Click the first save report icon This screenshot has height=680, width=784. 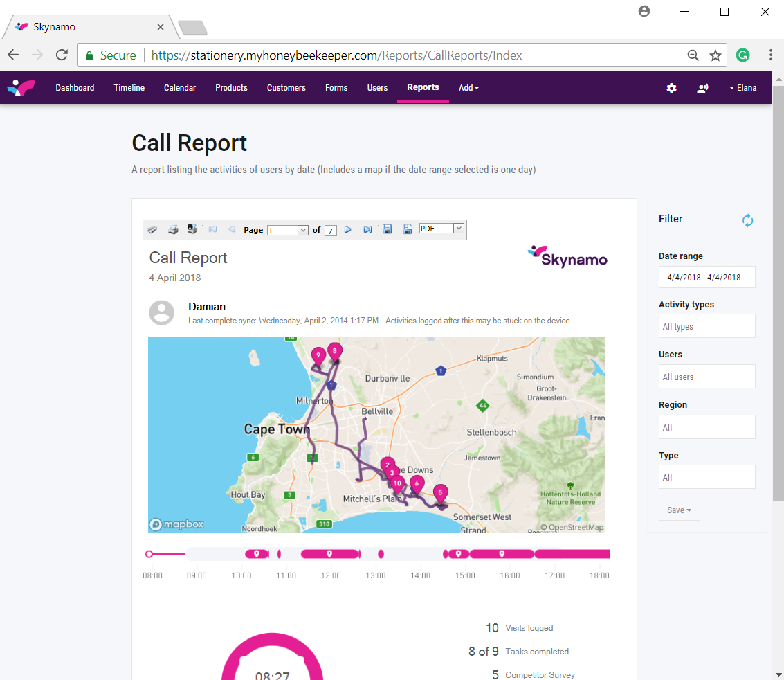[388, 229]
